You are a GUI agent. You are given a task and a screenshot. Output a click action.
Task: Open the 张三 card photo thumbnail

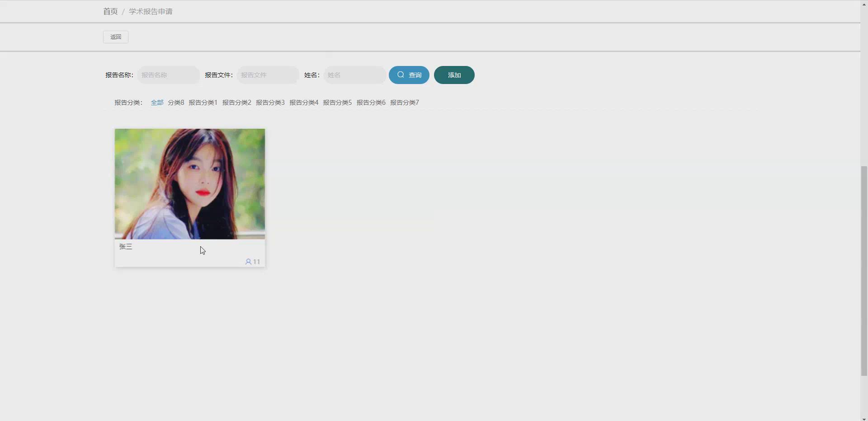[x=190, y=184]
